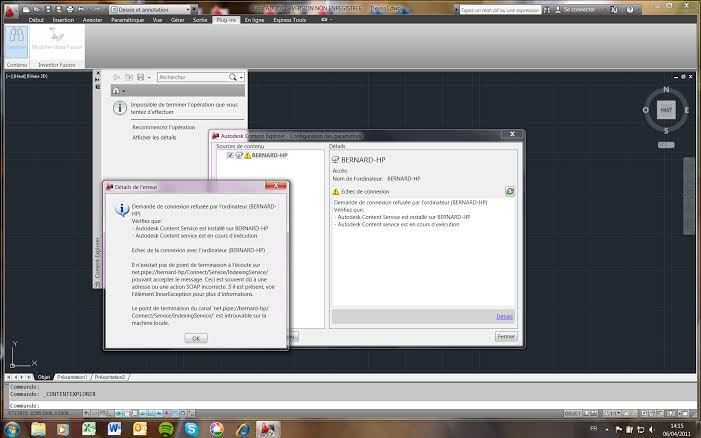Click the Save icon in quick access toolbar
Screen dimensions: 701x438
(x=48, y=9)
